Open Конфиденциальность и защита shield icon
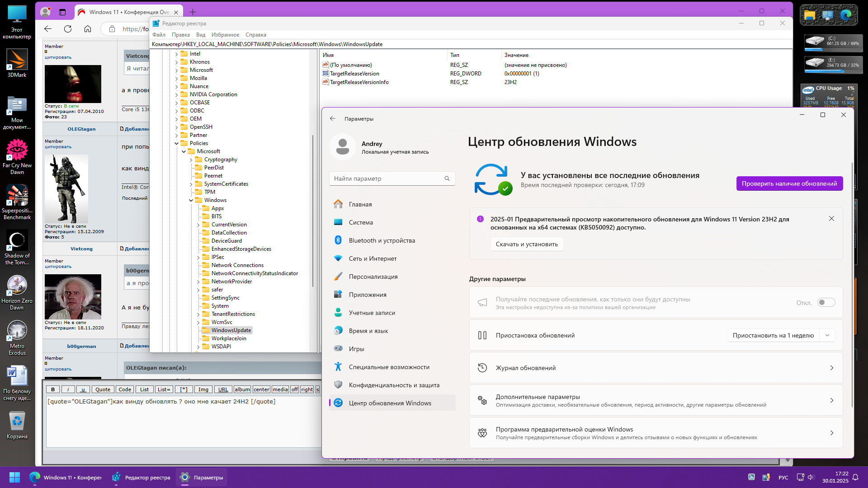 pyautogui.click(x=338, y=385)
